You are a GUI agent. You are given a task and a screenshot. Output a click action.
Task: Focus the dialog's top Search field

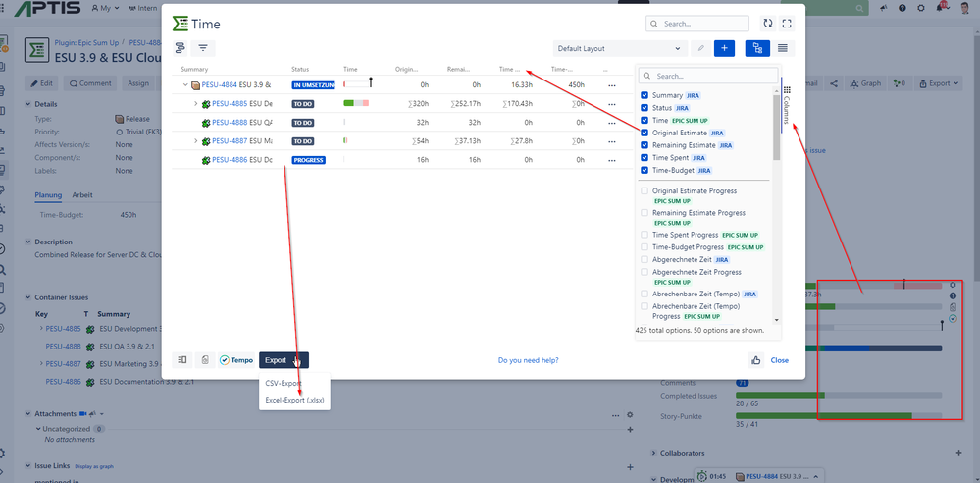pos(697,24)
